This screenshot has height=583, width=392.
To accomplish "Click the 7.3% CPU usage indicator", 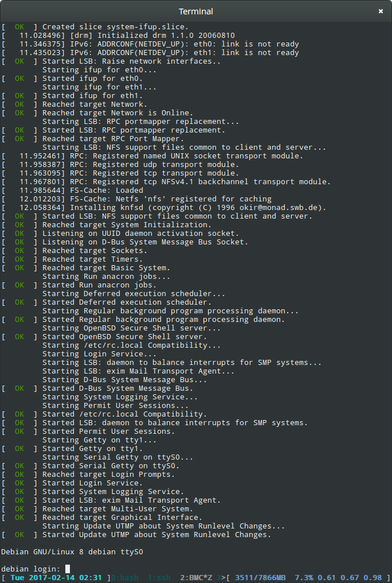I will coord(304,577).
